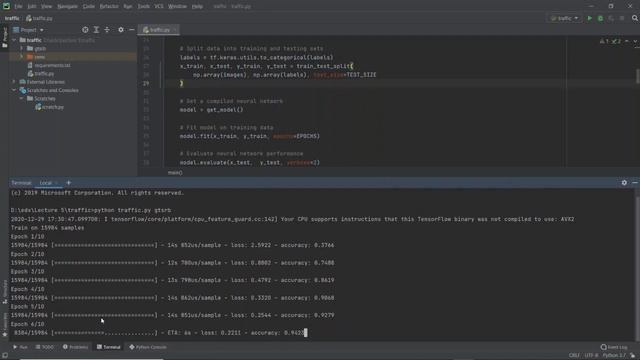640x360 pixels.
Task: Start the green Debug bug icon
Action: [x=600, y=18]
